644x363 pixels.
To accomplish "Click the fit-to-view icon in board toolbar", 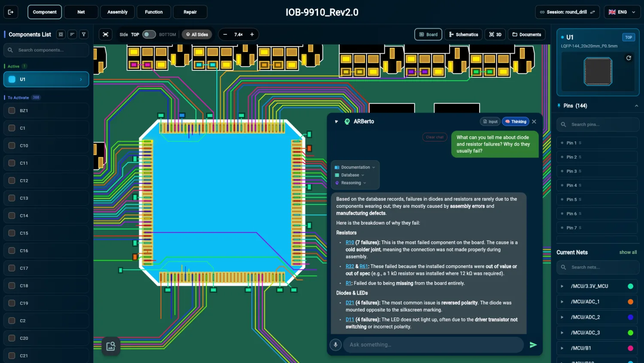I will tap(106, 34).
